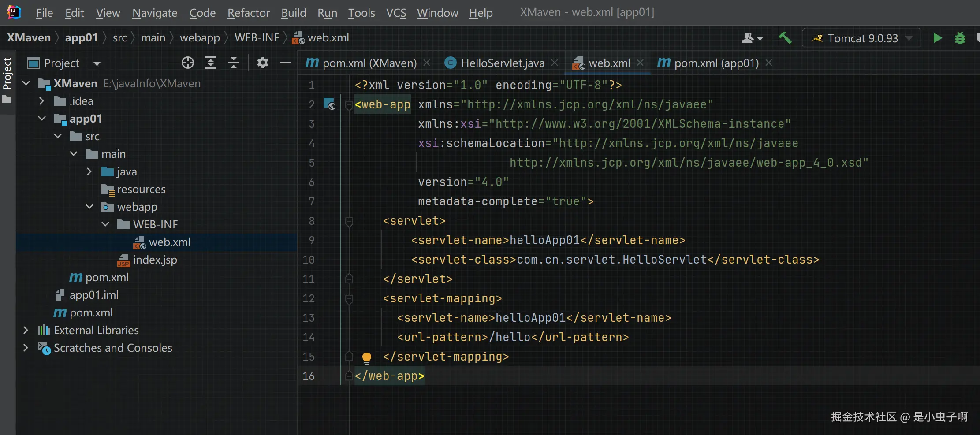The height and width of the screenshot is (435, 980).
Task: Open Project panel settings gear
Action: 262,63
